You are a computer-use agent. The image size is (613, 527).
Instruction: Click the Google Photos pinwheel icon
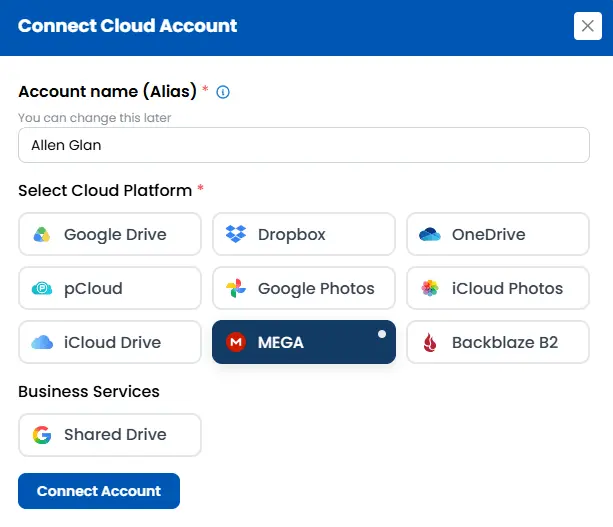236,289
